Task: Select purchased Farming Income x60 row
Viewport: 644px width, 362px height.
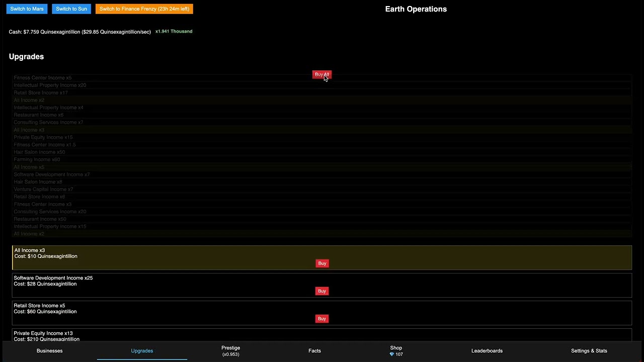Action: point(322,160)
